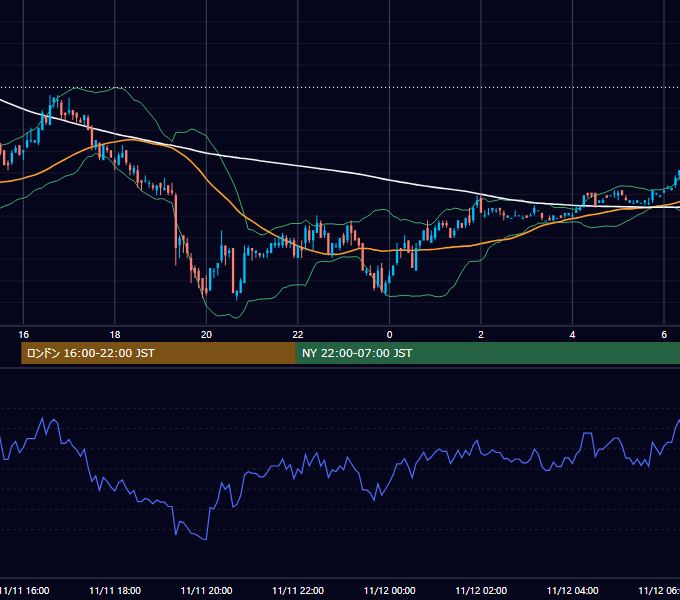Viewport: 680px width, 600px height.
Task: Click the 11/11 16:00 date label
Action: click(x=24, y=590)
